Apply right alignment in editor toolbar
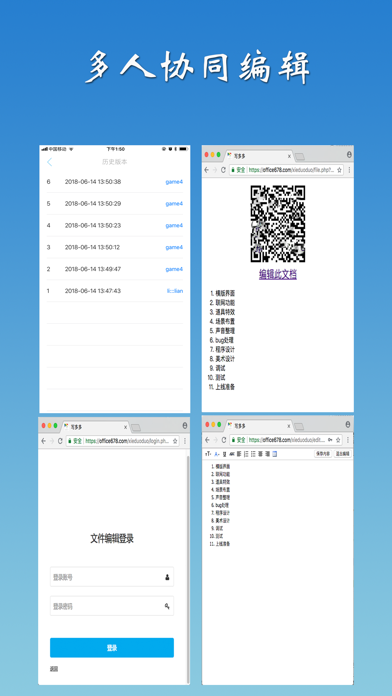 pos(267,454)
